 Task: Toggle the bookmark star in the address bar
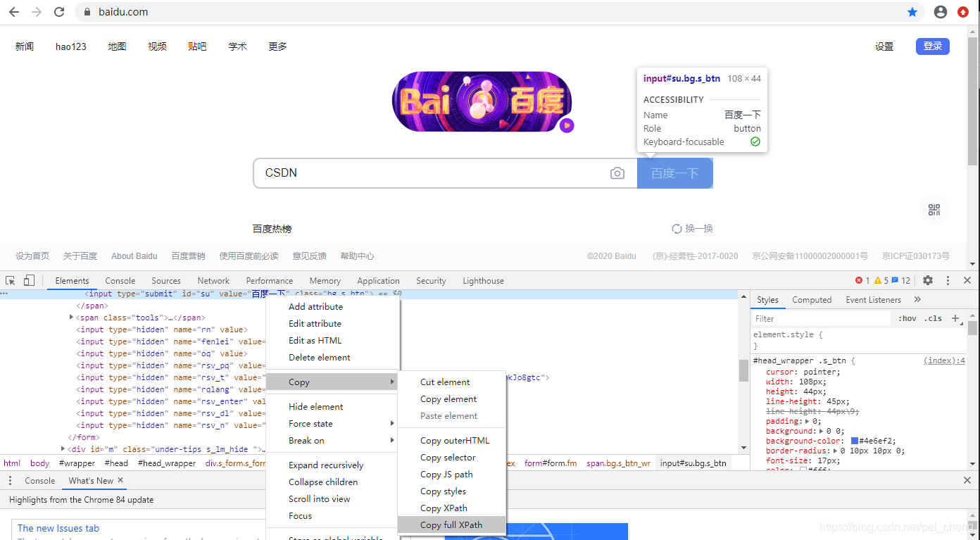pos(912,11)
